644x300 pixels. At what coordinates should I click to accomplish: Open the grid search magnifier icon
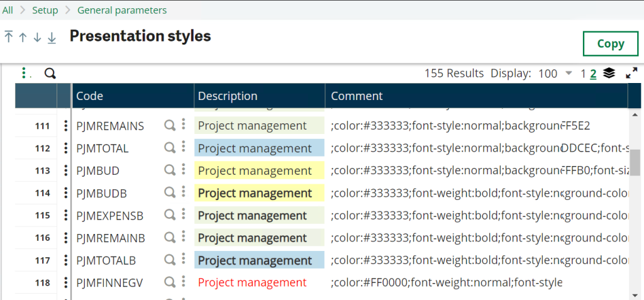coord(50,74)
